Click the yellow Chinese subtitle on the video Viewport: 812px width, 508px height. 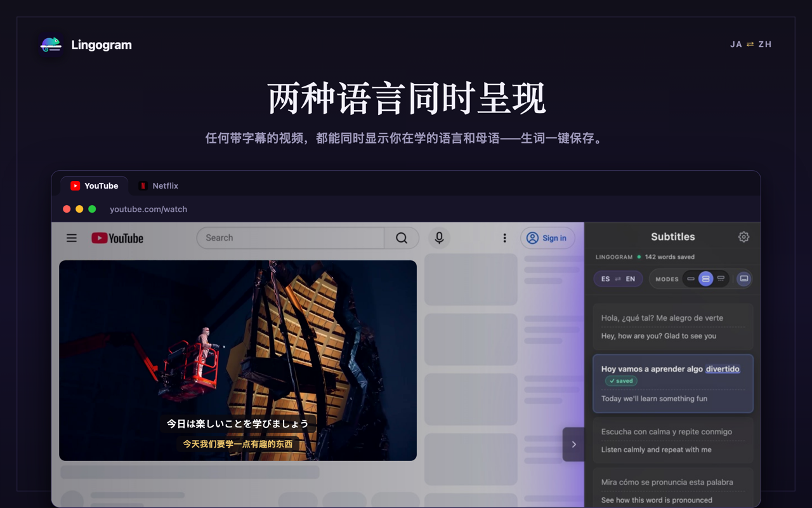coord(238,444)
